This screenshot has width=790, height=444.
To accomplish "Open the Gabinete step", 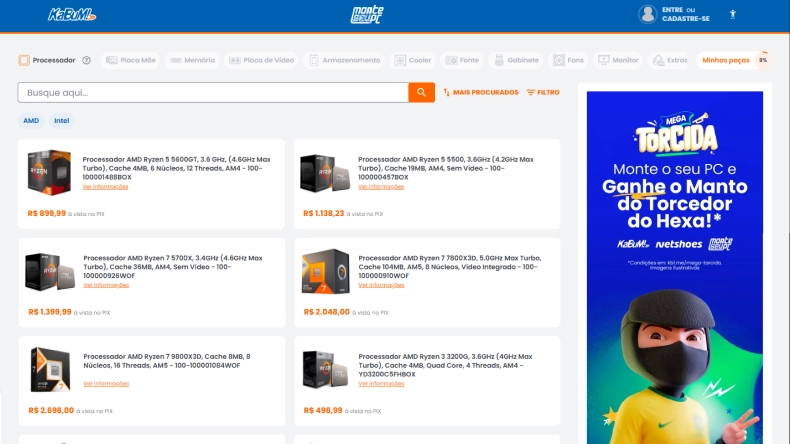I will pos(517,60).
